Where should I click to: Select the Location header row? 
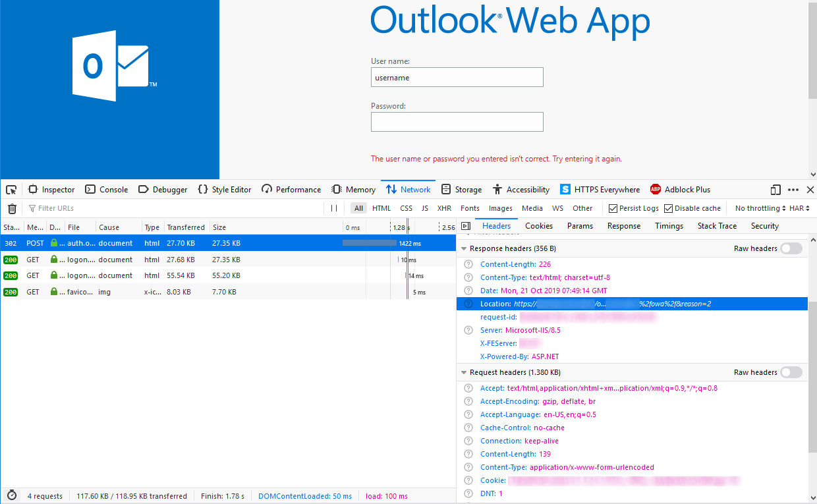click(632, 304)
